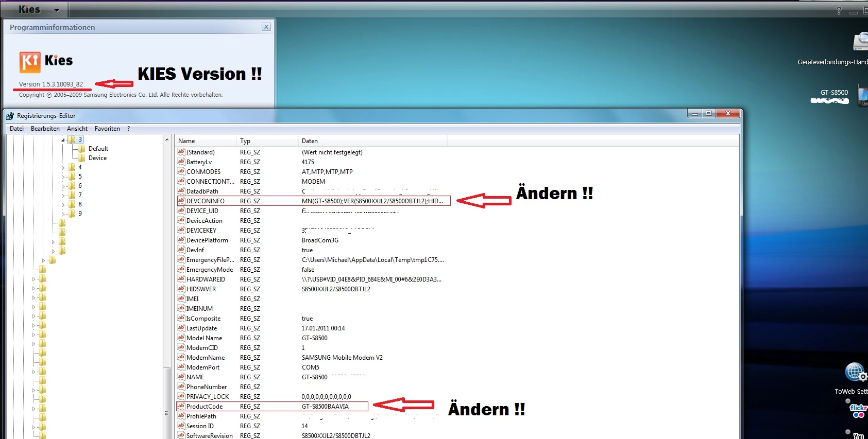Click the Registrierungs-Editor title bar icon
This screenshot has width=868, height=439.
coord(10,116)
